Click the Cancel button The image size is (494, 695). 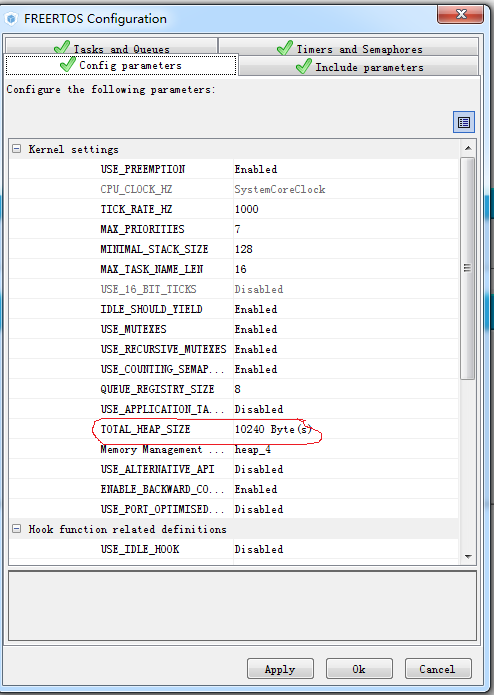point(438,669)
